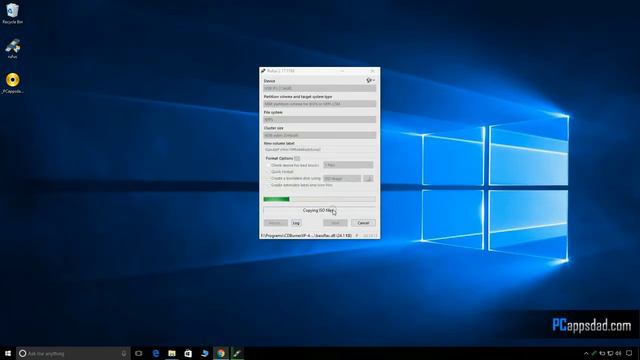This screenshot has height=360, width=640.
Task: Open Task View from taskbar
Action: coord(139,353)
